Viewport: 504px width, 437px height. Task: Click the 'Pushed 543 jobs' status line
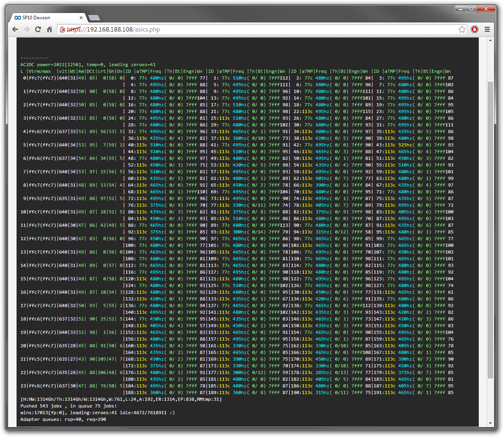click(x=69, y=406)
